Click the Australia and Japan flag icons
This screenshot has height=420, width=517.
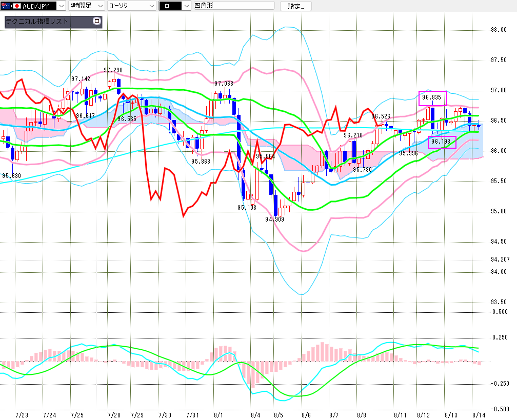(x=11, y=6)
